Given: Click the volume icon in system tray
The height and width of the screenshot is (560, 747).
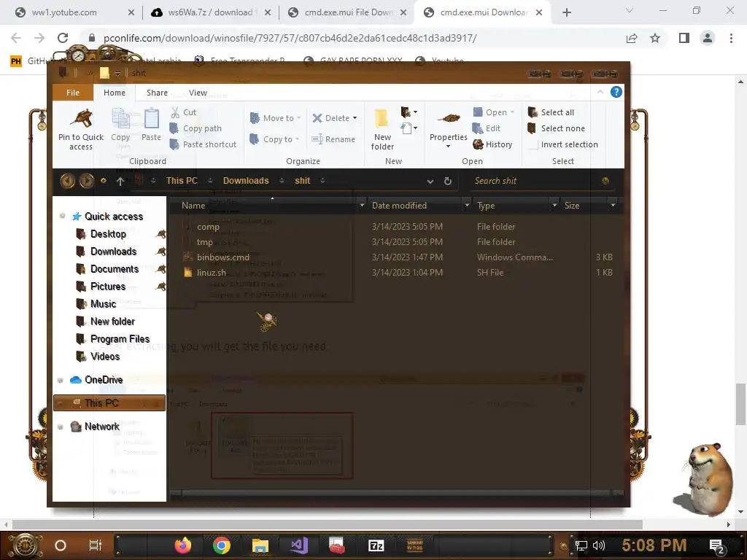Looking at the screenshot, I should (598, 545).
